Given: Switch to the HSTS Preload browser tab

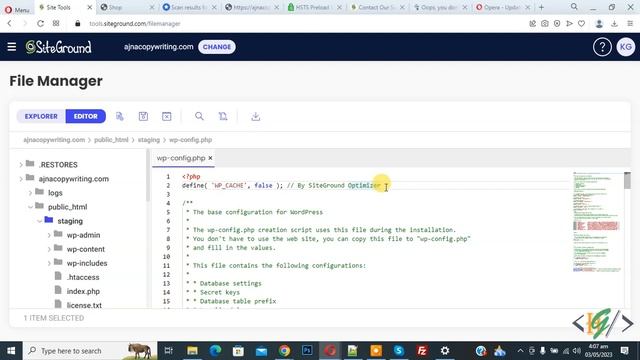Looking at the screenshot, I should click(314, 7).
